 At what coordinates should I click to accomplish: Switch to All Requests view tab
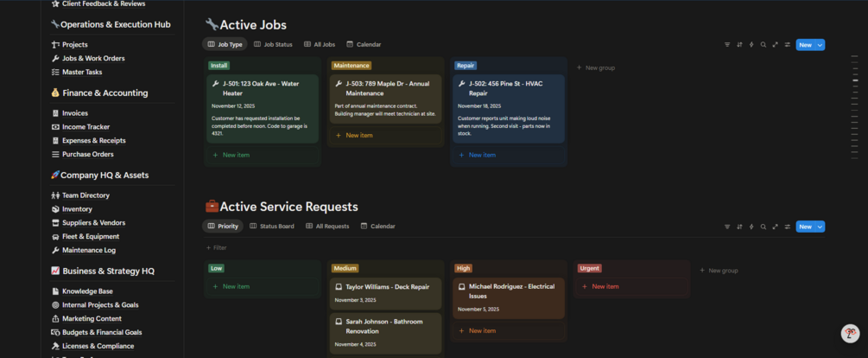327,226
